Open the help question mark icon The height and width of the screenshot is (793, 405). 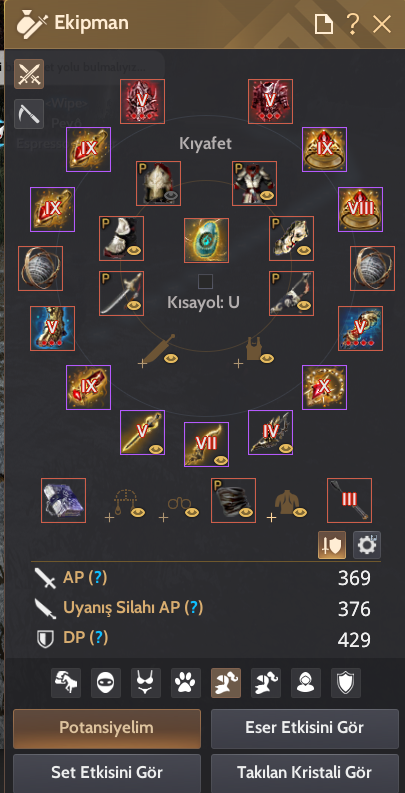pos(352,24)
